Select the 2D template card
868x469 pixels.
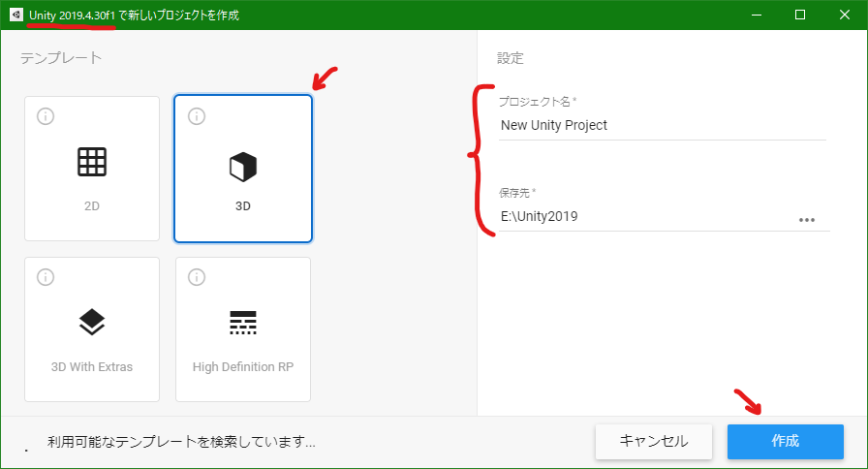click(92, 169)
